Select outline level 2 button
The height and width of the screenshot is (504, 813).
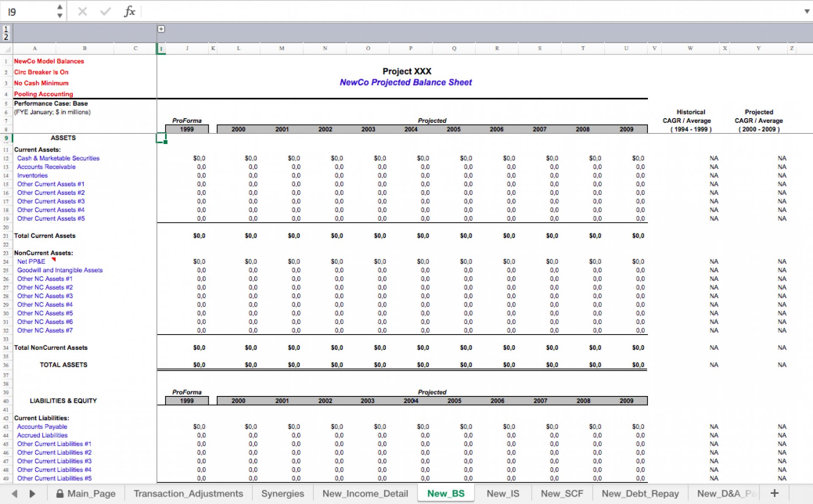click(x=6, y=37)
